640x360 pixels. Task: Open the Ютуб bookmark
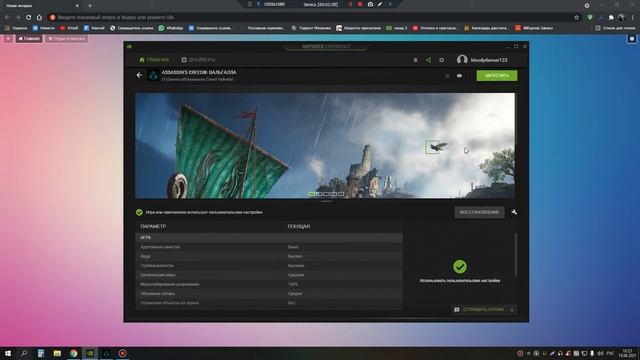(69, 28)
